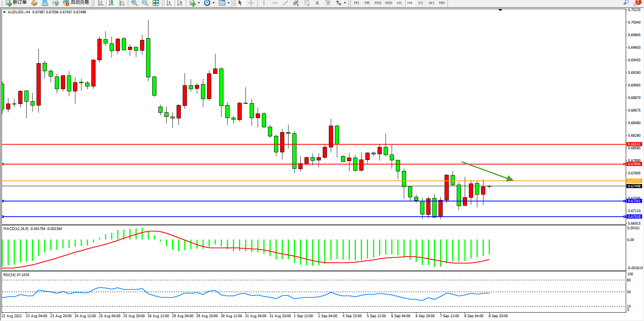Switch chart to candlestick mode
The width and height of the screenshot is (644, 321).
point(111,3)
